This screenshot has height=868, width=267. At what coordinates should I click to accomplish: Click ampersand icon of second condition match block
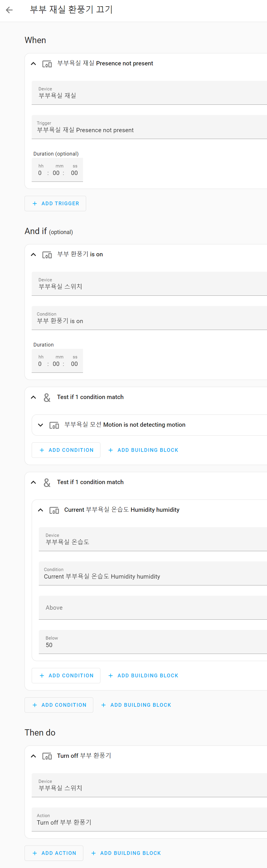pyautogui.click(x=47, y=482)
